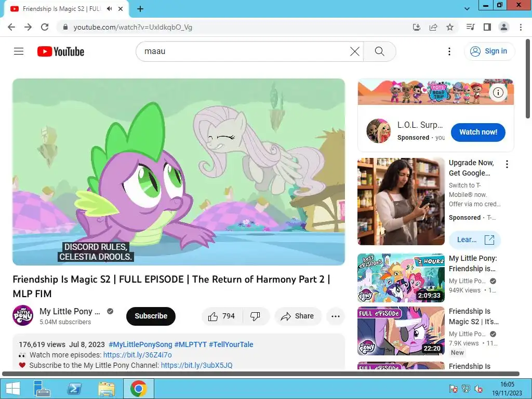Open bit.ly/36Z4i7o episodes link
This screenshot has width=532, height=399.
coord(137,355)
